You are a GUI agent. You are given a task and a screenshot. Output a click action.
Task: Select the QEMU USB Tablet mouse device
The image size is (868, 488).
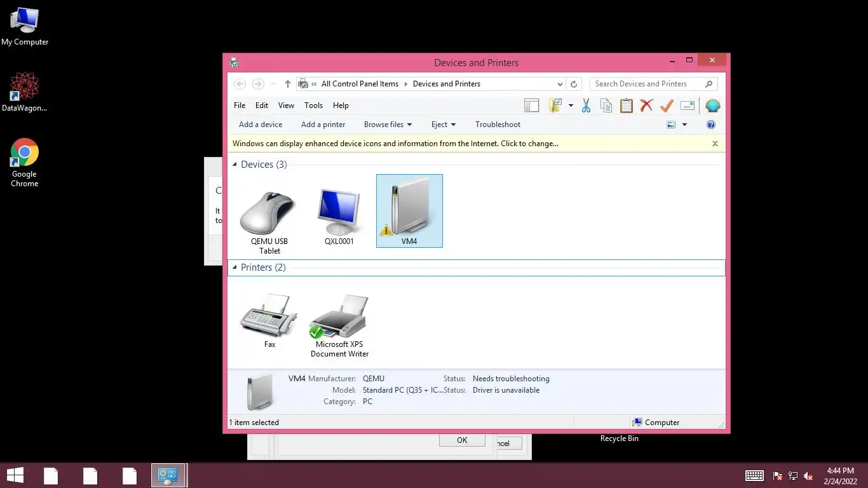[x=269, y=221]
